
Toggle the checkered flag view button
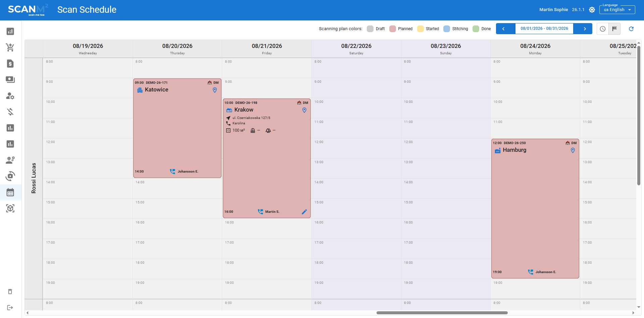click(614, 29)
